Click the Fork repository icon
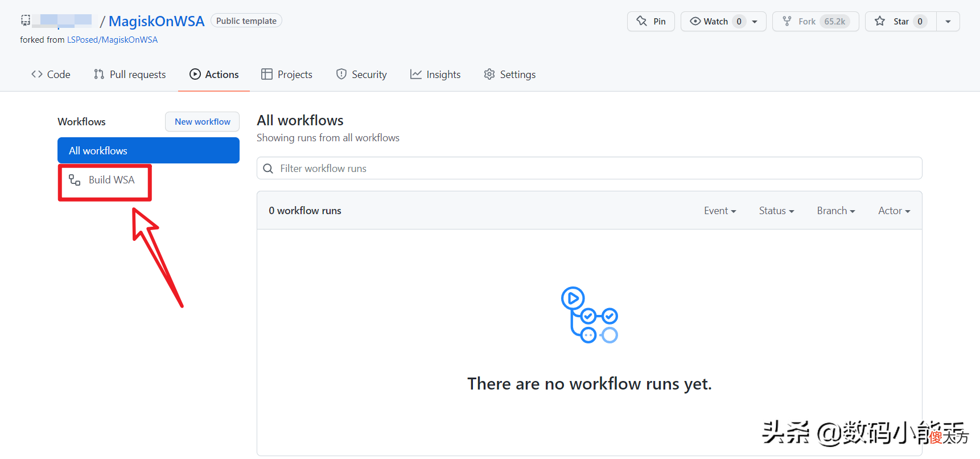The image size is (980, 459). click(x=787, y=21)
